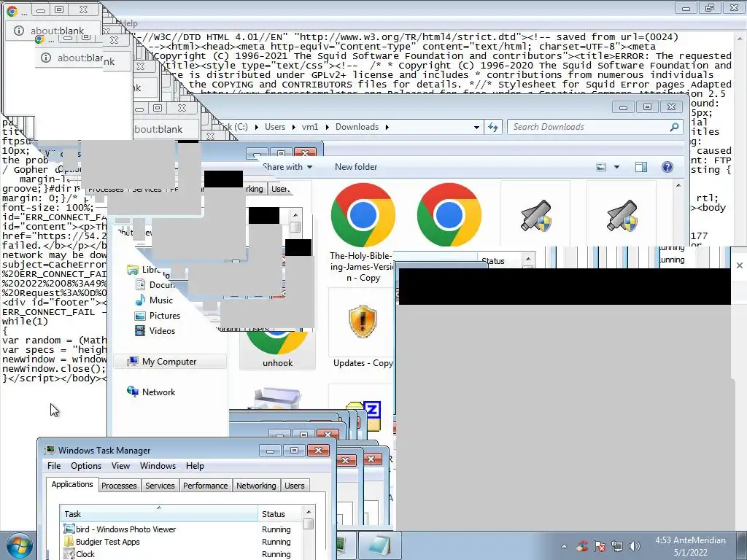Open Music in the navigation pane
Screen dimensions: 747x560
pyautogui.click(x=155, y=300)
